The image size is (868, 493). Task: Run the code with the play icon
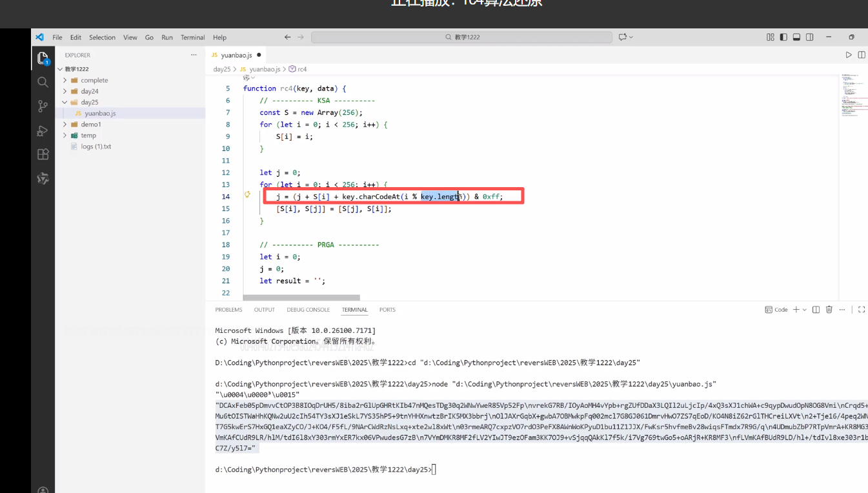coord(849,55)
